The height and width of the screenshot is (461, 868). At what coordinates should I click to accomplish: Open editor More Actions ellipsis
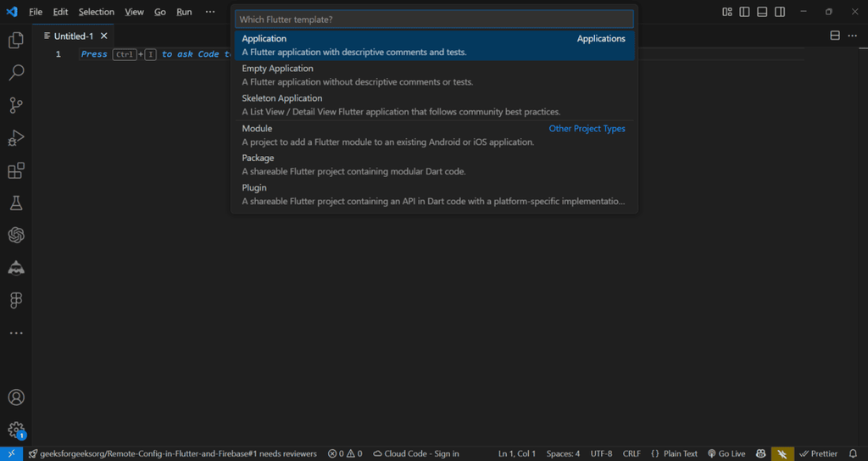tap(852, 36)
